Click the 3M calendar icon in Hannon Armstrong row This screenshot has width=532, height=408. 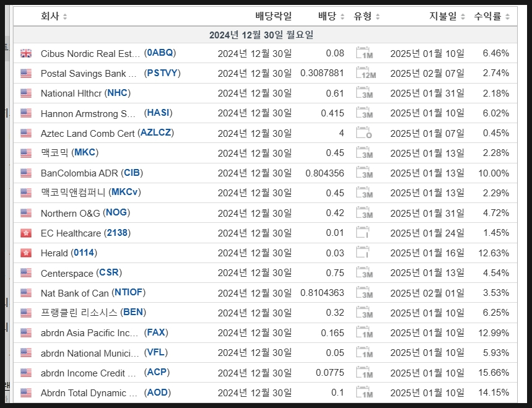tap(364, 113)
